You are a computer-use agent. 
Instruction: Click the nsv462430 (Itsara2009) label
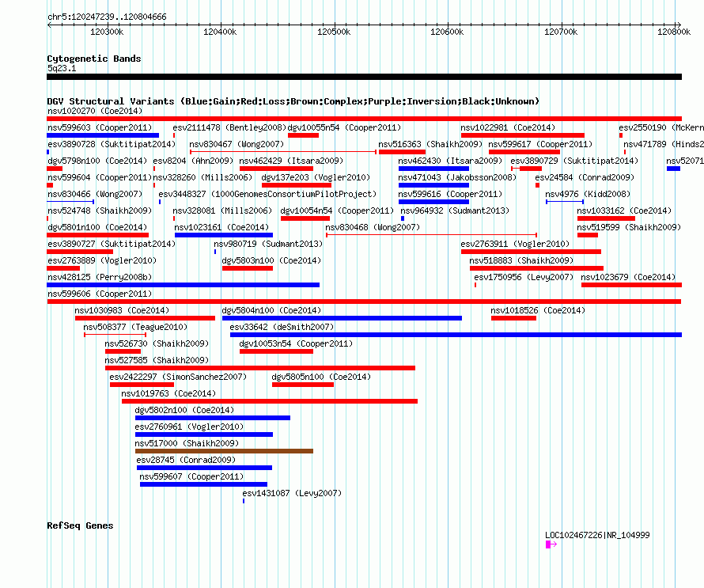pos(450,161)
